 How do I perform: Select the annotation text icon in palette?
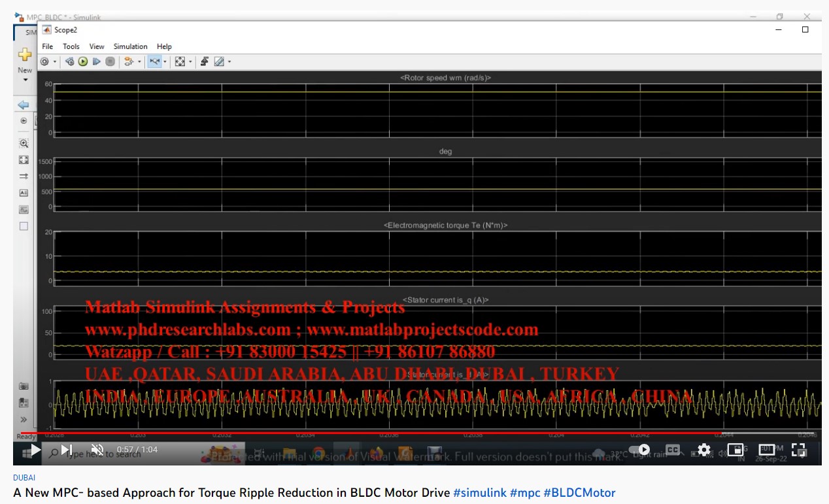click(24, 193)
